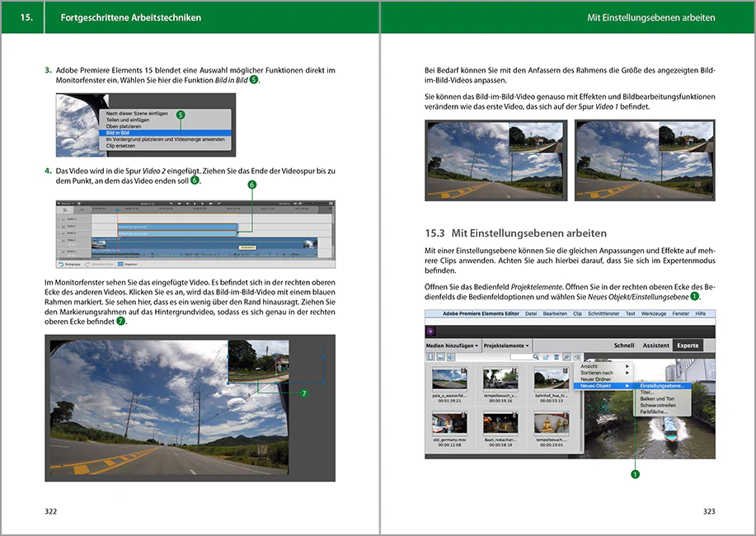Click the Organizer icon below the timeline
756x536 pixels.
[120, 265]
